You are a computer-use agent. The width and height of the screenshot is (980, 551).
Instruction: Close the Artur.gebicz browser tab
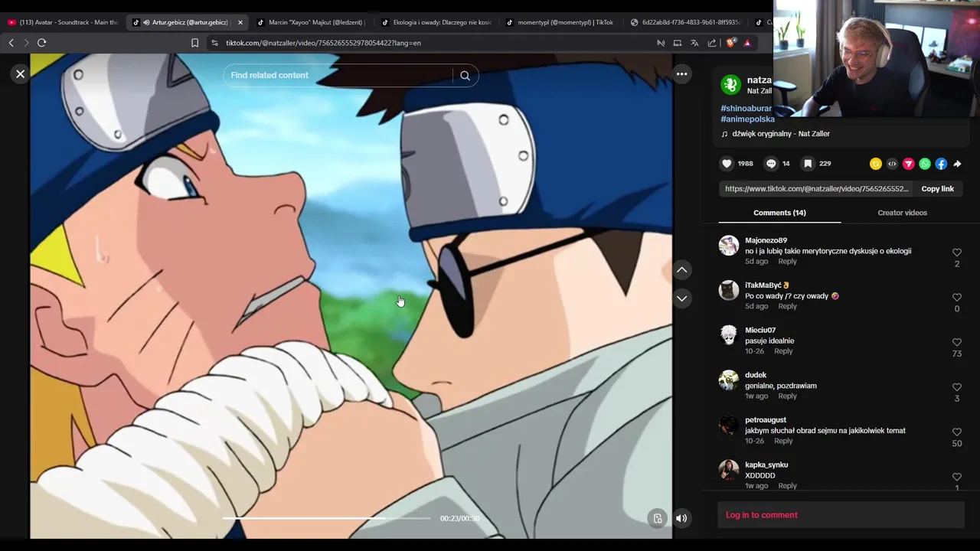click(x=240, y=22)
